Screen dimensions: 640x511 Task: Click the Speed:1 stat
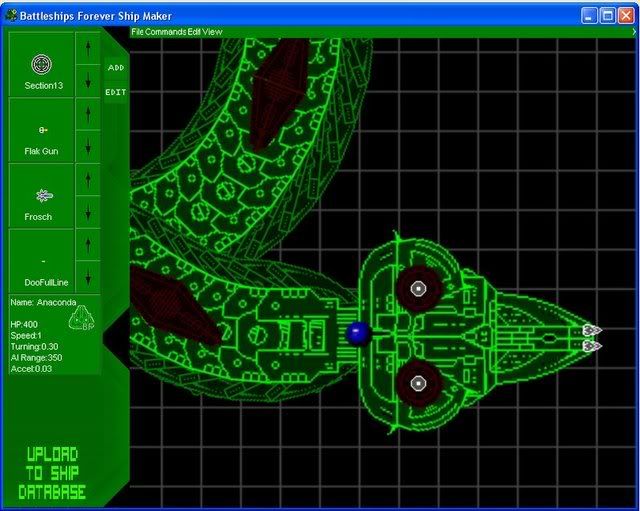(26, 335)
